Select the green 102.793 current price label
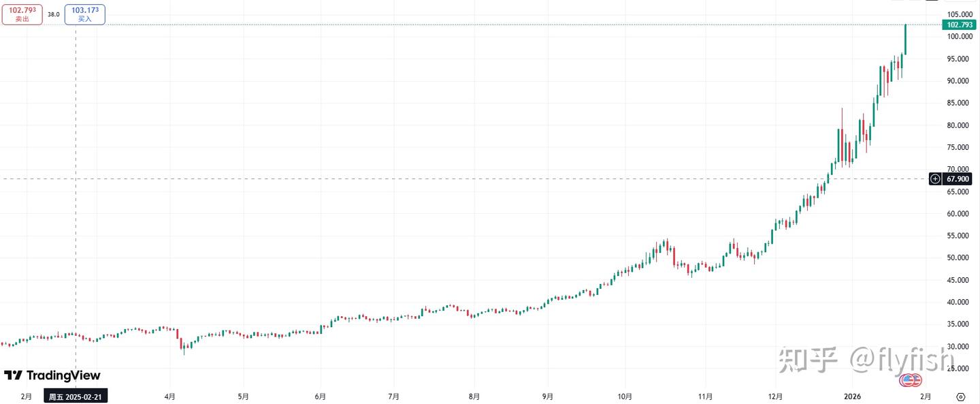980x404 pixels. click(x=960, y=25)
